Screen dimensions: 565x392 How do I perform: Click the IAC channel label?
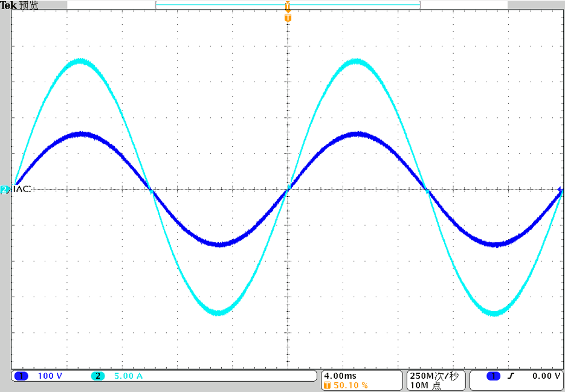(22, 189)
